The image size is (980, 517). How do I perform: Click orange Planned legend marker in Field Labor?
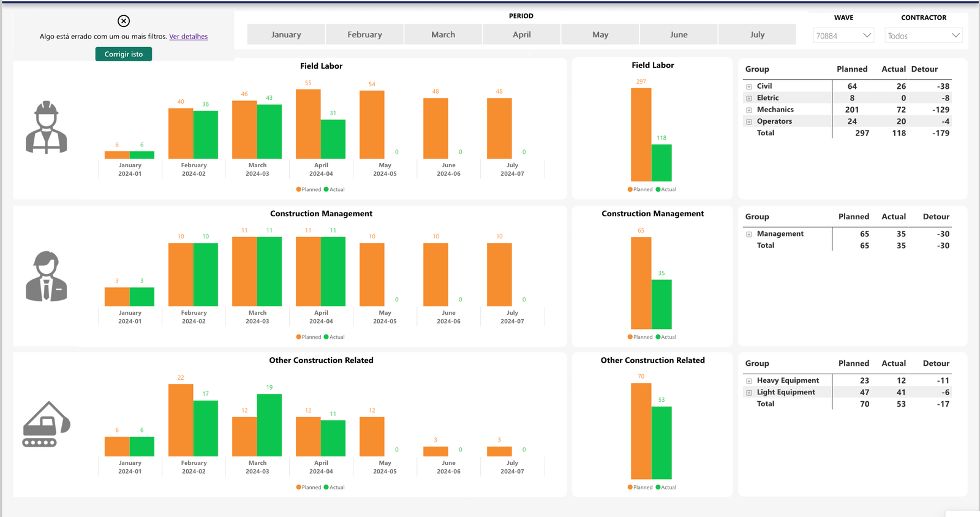(299, 189)
